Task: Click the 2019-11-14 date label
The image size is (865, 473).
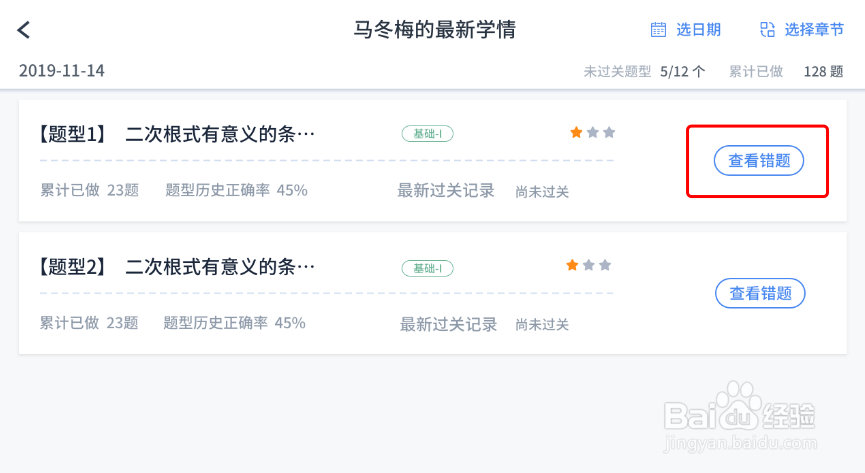Action: click(61, 71)
